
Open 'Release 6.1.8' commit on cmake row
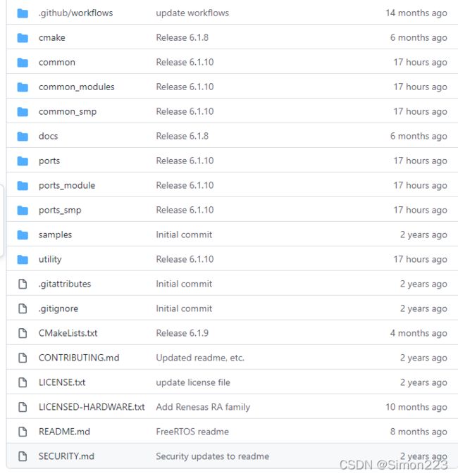click(182, 37)
